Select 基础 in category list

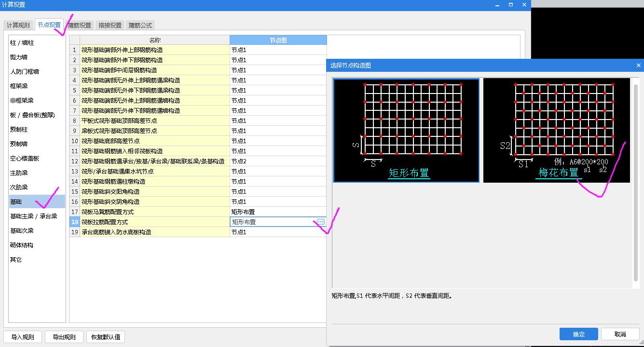[x=37, y=202]
